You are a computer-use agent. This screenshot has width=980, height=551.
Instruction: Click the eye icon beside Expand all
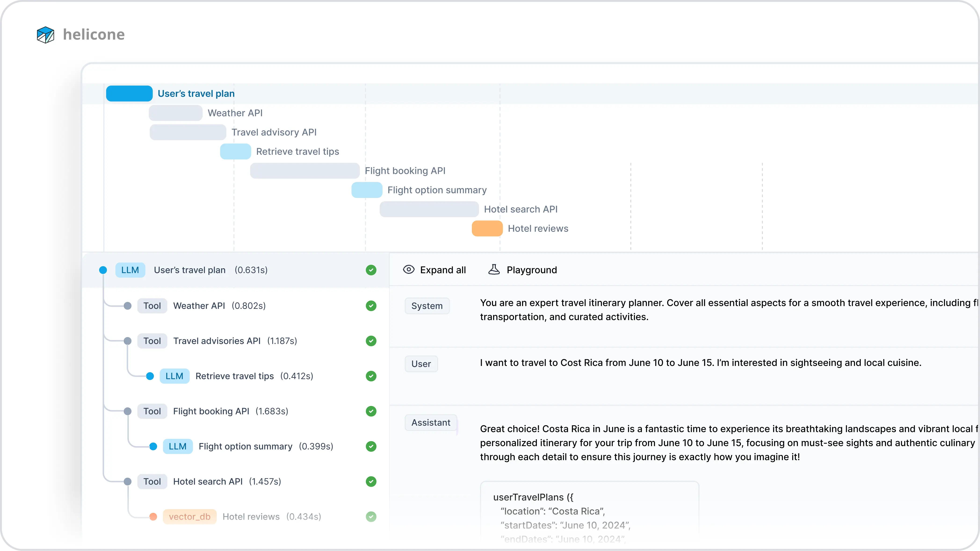coord(409,270)
